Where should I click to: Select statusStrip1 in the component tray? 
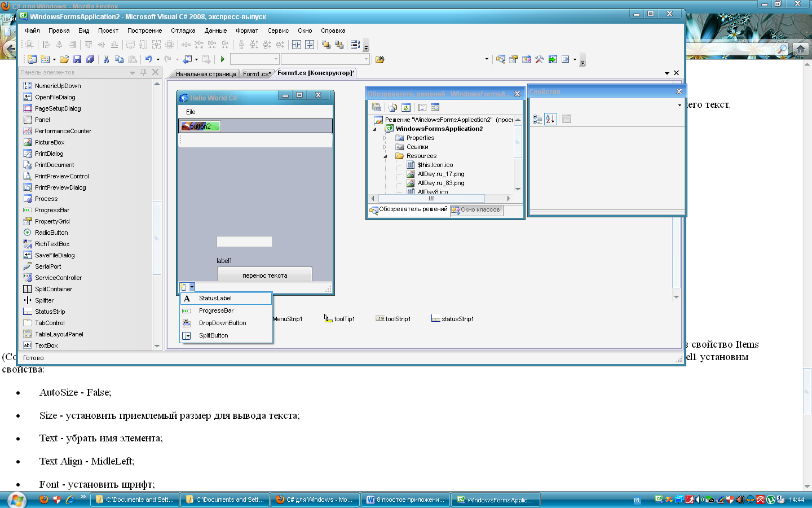[x=452, y=319]
